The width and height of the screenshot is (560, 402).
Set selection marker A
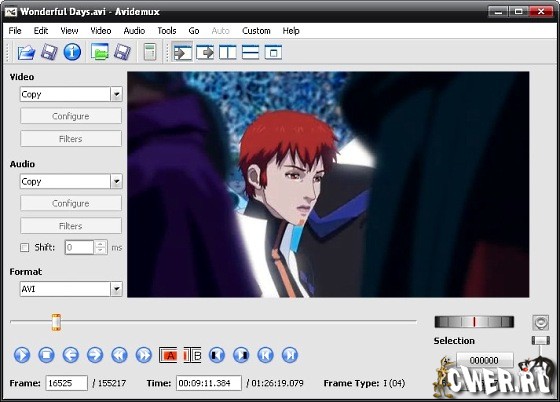click(168, 356)
